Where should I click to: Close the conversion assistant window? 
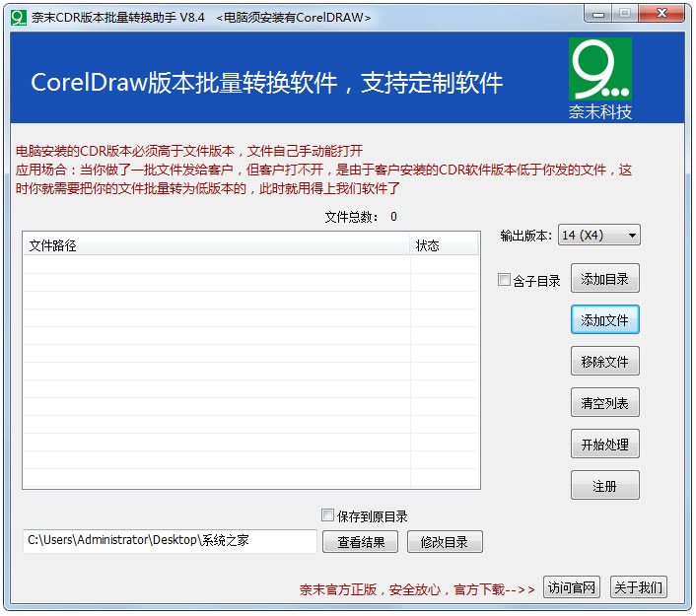tap(661, 14)
